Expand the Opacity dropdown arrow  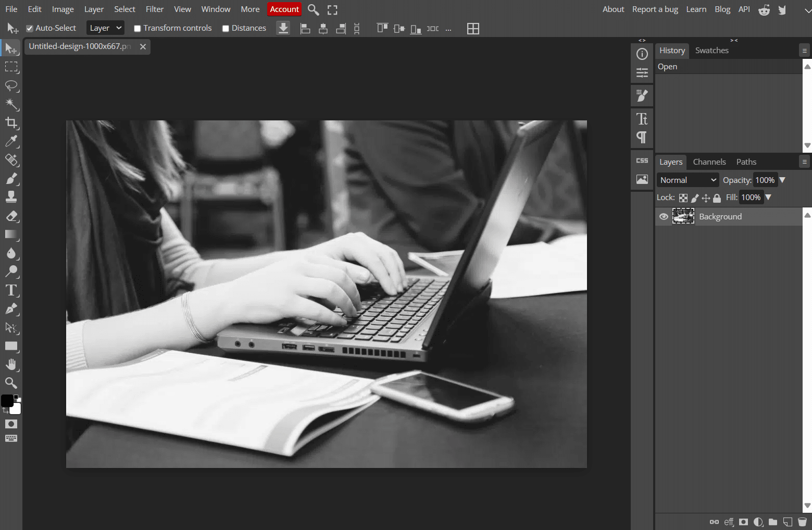pyautogui.click(x=782, y=179)
